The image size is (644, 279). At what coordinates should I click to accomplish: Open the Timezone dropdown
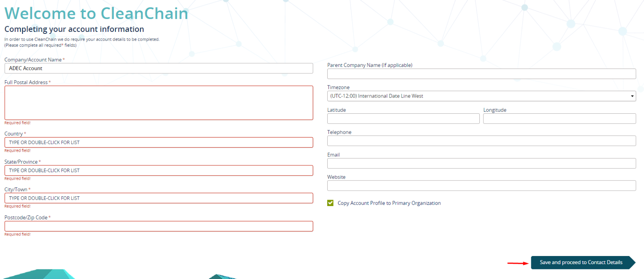tap(481, 96)
